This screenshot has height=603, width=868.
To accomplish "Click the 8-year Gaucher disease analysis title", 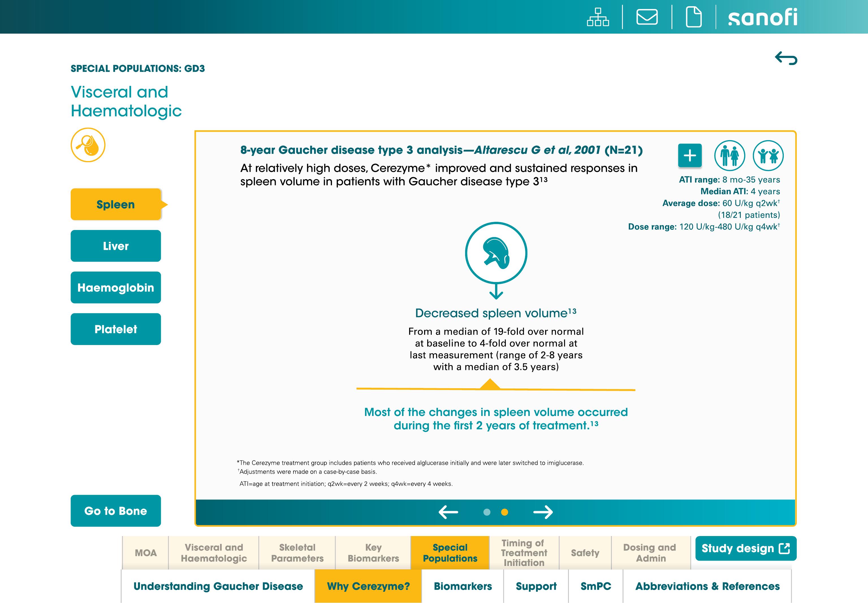I will (442, 150).
